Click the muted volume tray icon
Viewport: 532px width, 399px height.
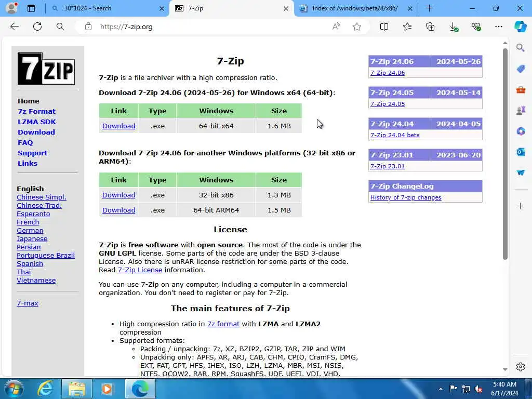478,389
